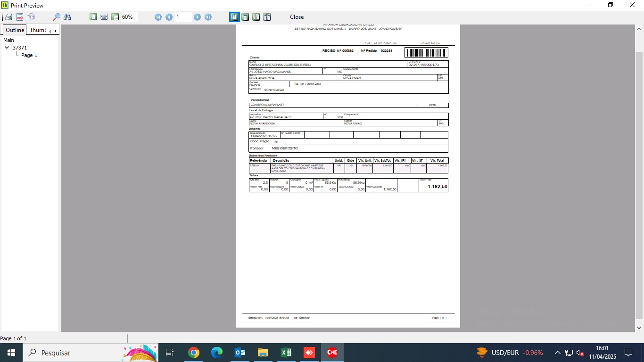The height and width of the screenshot is (362, 644).
Task: Toggle multiple pages grid view
Action: (267, 17)
